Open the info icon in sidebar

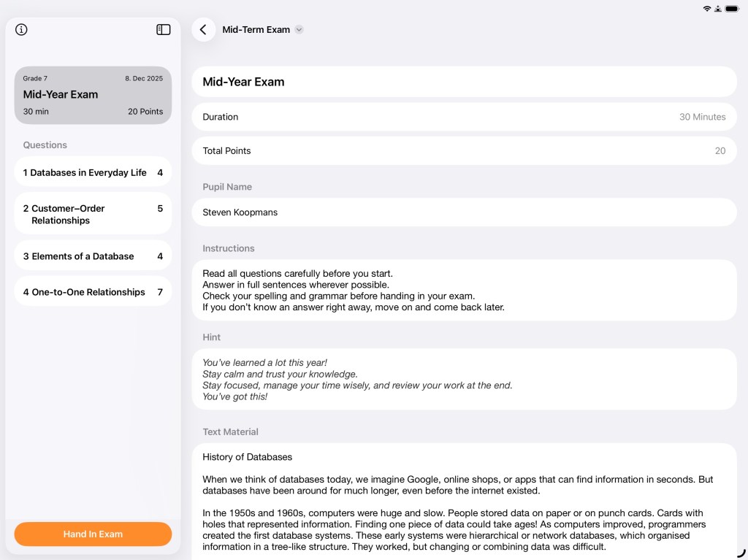21,30
